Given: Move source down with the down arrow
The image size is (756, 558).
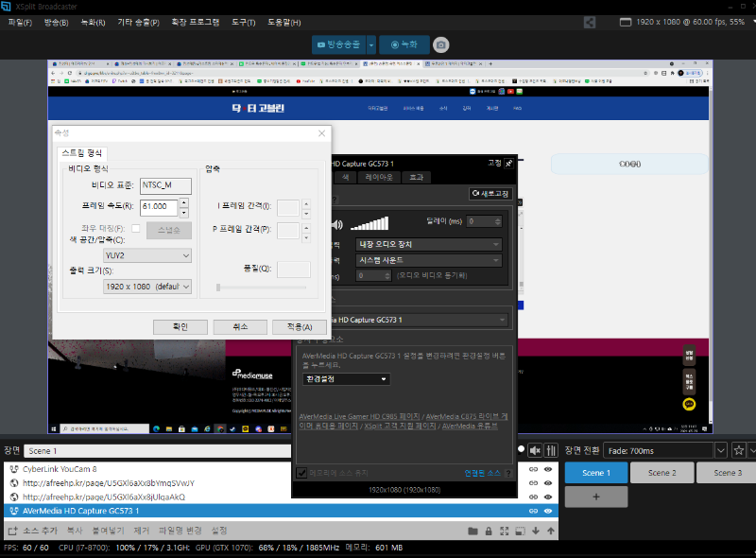Looking at the screenshot, I should (536, 531).
